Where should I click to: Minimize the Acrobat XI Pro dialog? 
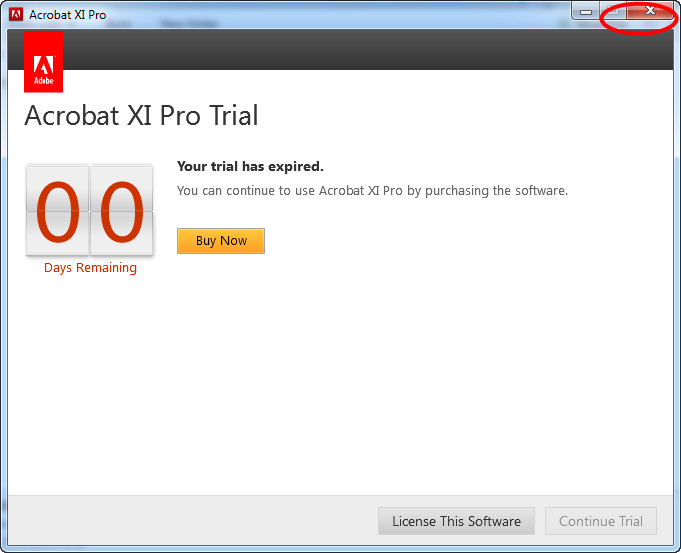tap(586, 11)
